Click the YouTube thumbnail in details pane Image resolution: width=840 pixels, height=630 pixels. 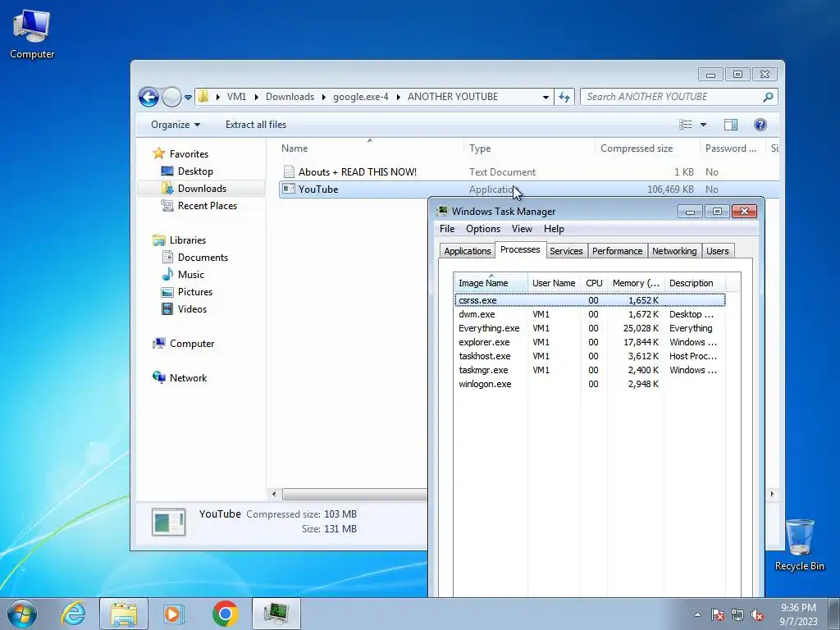click(x=169, y=522)
